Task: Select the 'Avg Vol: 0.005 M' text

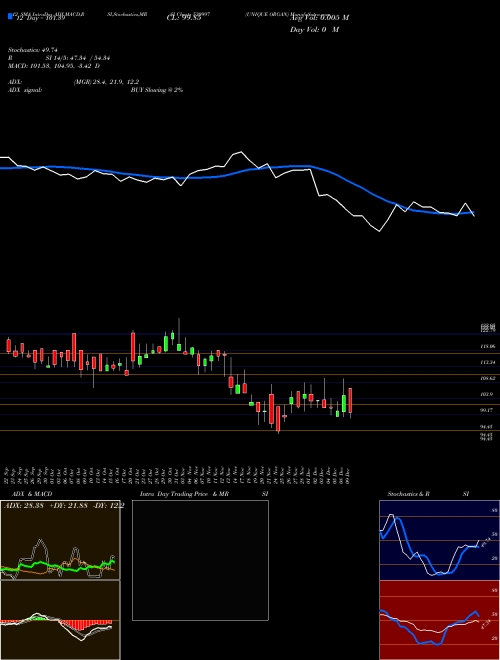Action: tap(319, 18)
